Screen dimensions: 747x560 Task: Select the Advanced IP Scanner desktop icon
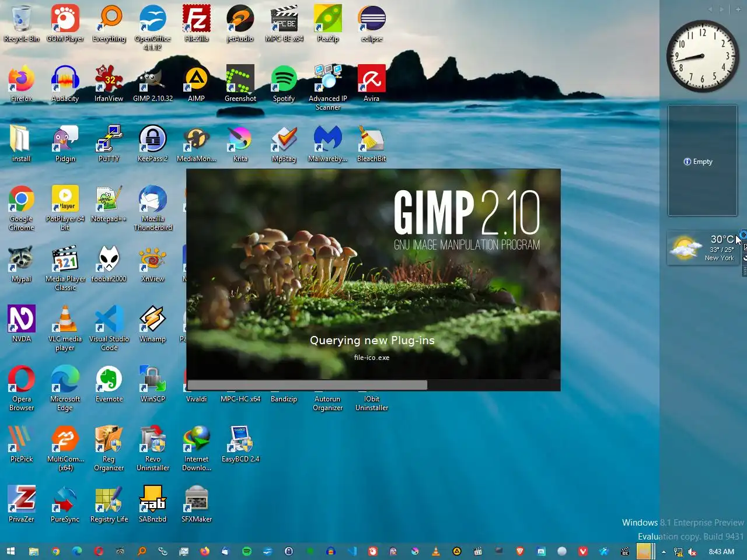click(x=328, y=87)
